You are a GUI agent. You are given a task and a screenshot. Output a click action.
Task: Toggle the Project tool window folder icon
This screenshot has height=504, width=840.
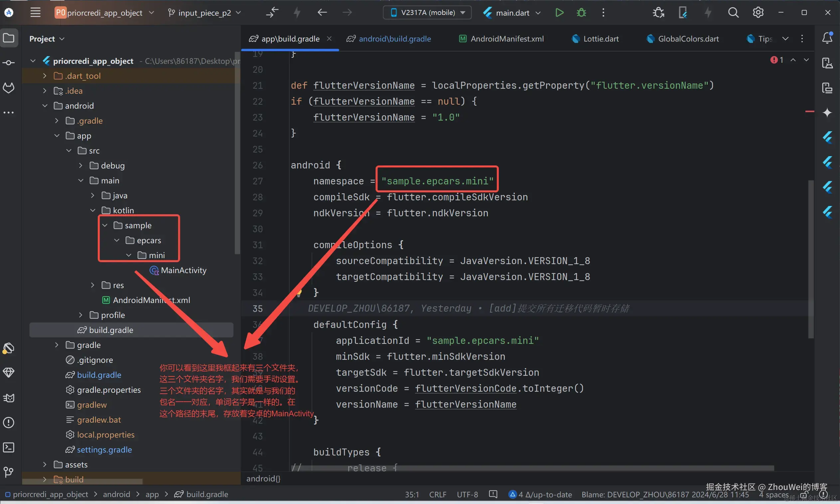[x=9, y=38]
